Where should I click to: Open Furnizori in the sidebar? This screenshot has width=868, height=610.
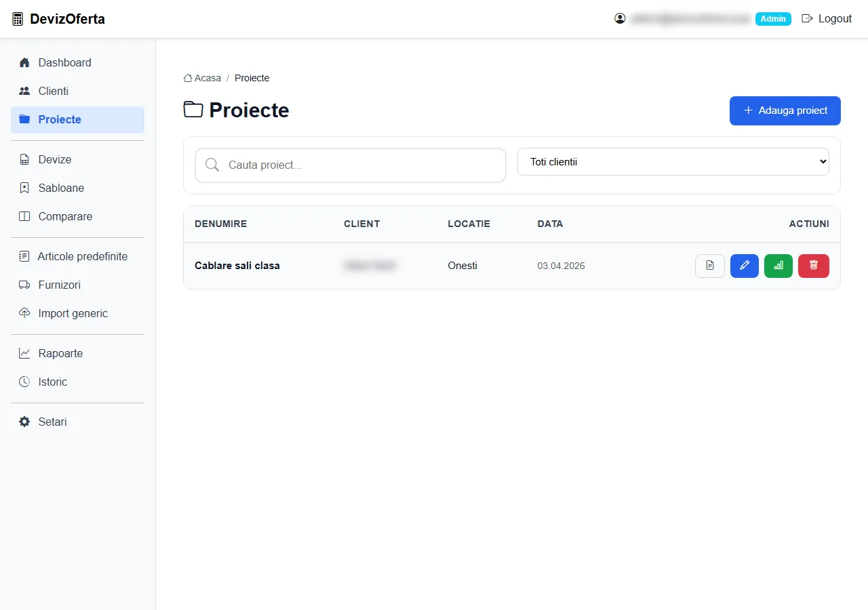tap(77, 285)
